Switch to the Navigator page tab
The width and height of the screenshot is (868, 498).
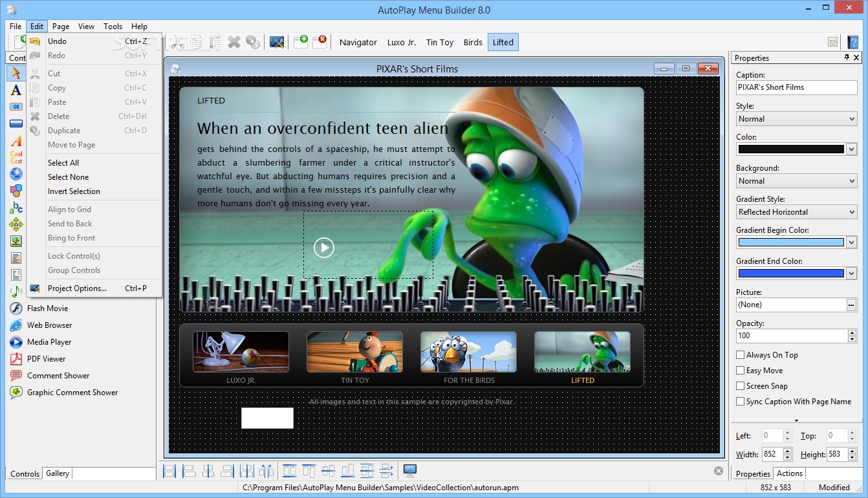tap(358, 43)
